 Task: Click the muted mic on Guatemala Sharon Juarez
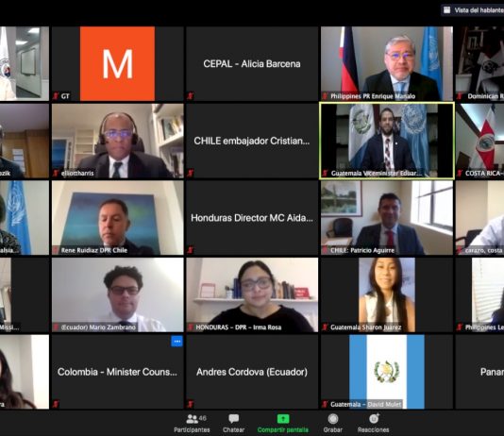point(325,327)
